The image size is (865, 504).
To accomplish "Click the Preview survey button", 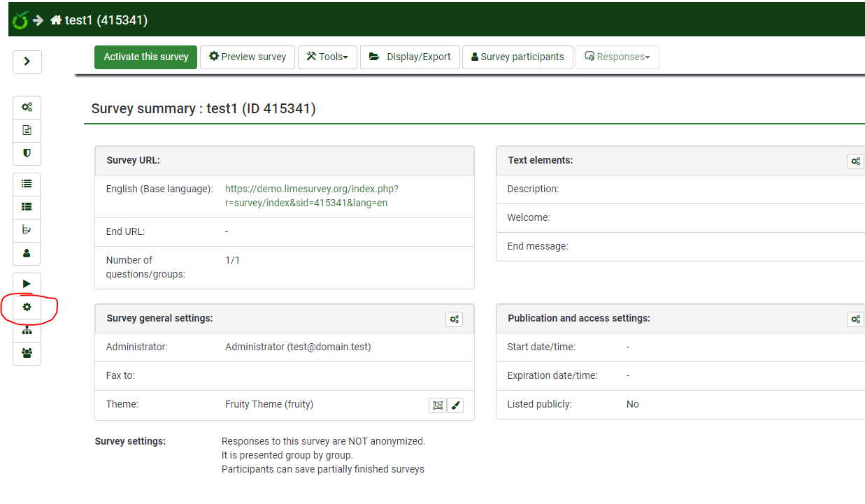I will (x=248, y=57).
